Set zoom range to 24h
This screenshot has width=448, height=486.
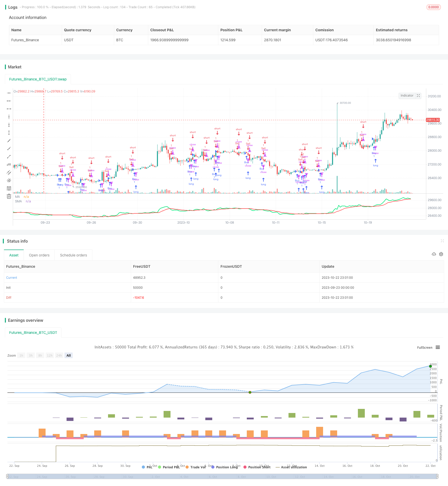pos(59,355)
